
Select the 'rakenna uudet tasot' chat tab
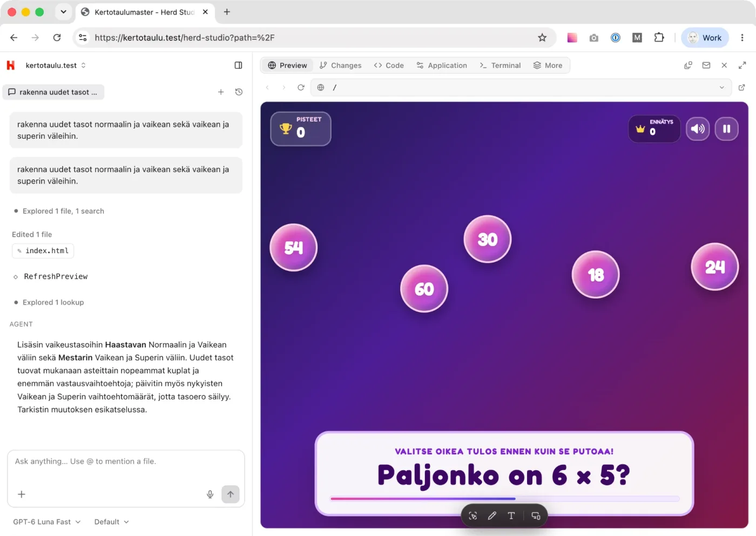pyautogui.click(x=53, y=92)
